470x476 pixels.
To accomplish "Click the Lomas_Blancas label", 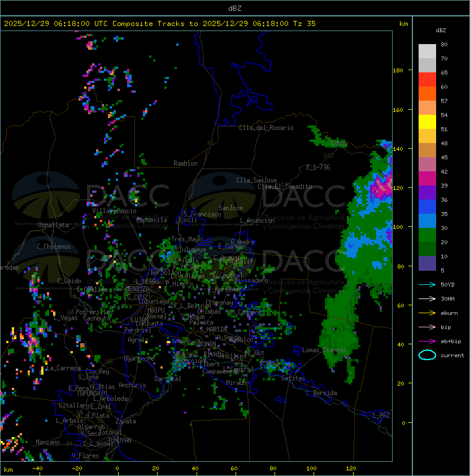I will (324, 350).
